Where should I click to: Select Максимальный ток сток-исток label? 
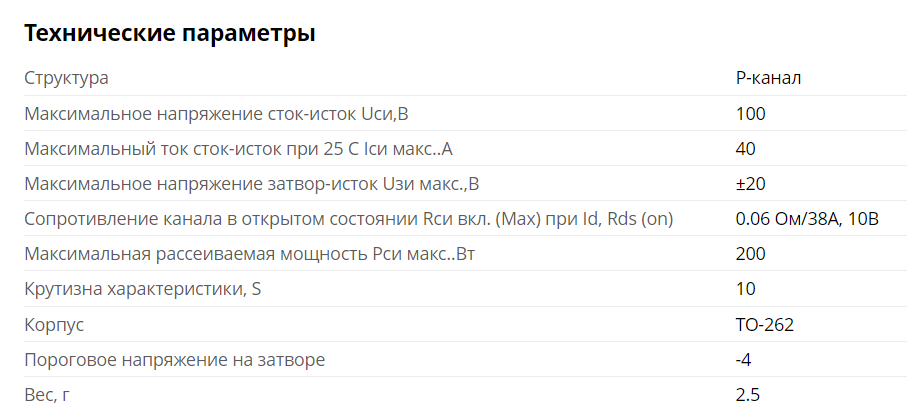pos(238,149)
